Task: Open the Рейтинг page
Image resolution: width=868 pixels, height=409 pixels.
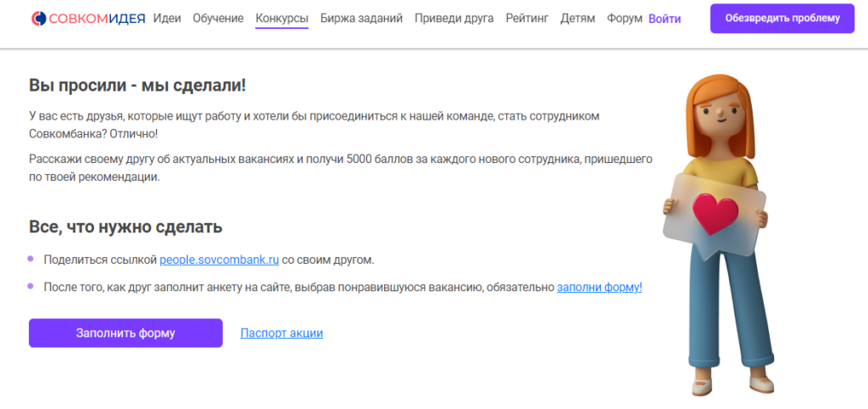Action: coord(526,18)
